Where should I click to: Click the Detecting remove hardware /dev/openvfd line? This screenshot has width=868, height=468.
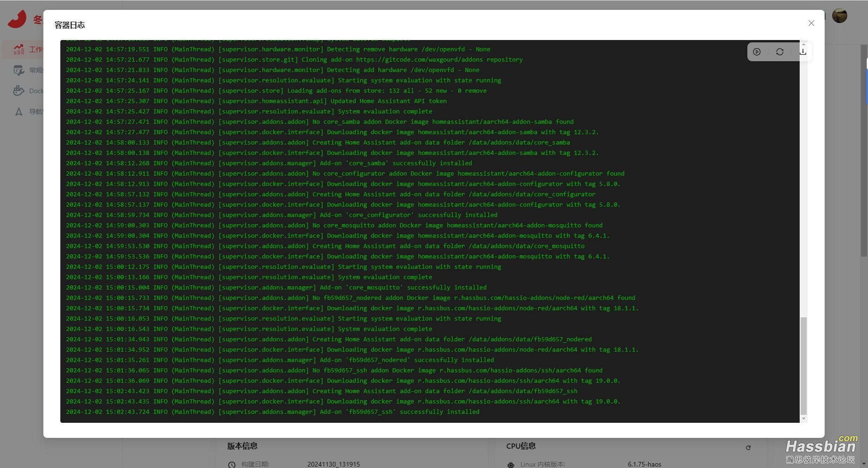click(278, 49)
